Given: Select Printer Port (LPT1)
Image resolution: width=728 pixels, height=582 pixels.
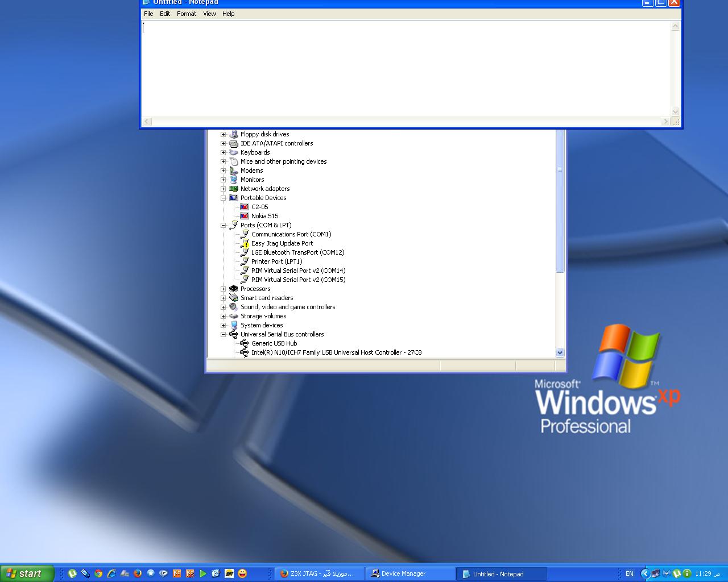Looking at the screenshot, I should [276, 261].
